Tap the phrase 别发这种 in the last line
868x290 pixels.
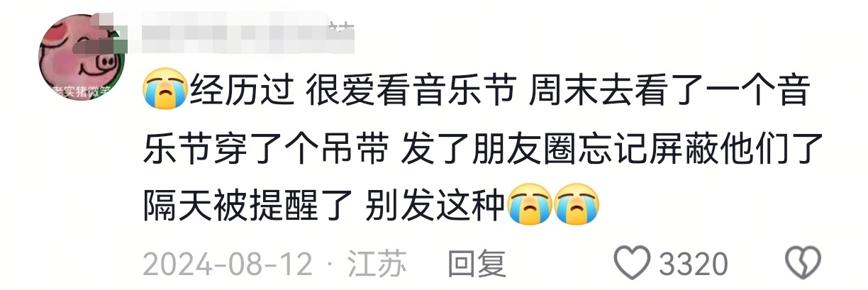pyautogui.click(x=435, y=204)
